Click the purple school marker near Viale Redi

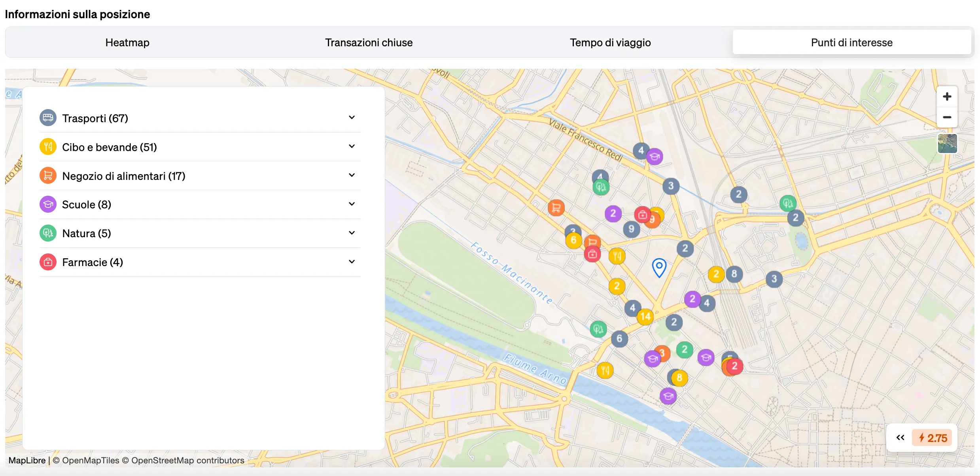coord(655,157)
